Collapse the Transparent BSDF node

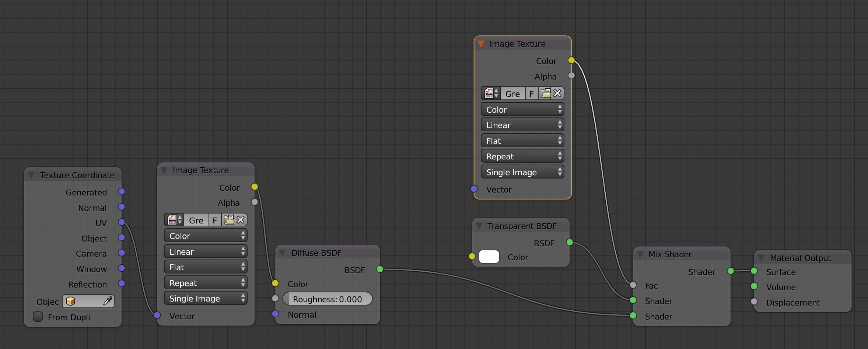(x=479, y=226)
